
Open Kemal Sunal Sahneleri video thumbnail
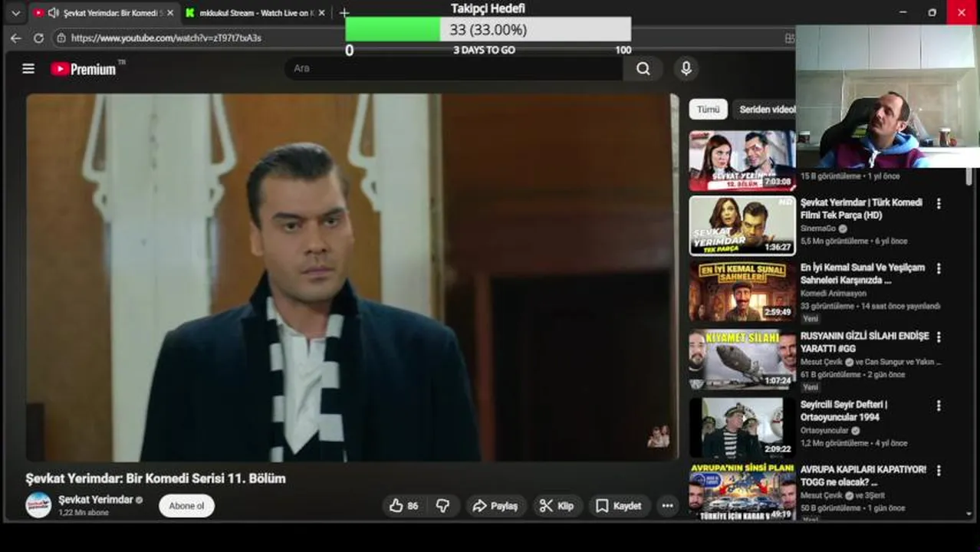[x=742, y=291]
